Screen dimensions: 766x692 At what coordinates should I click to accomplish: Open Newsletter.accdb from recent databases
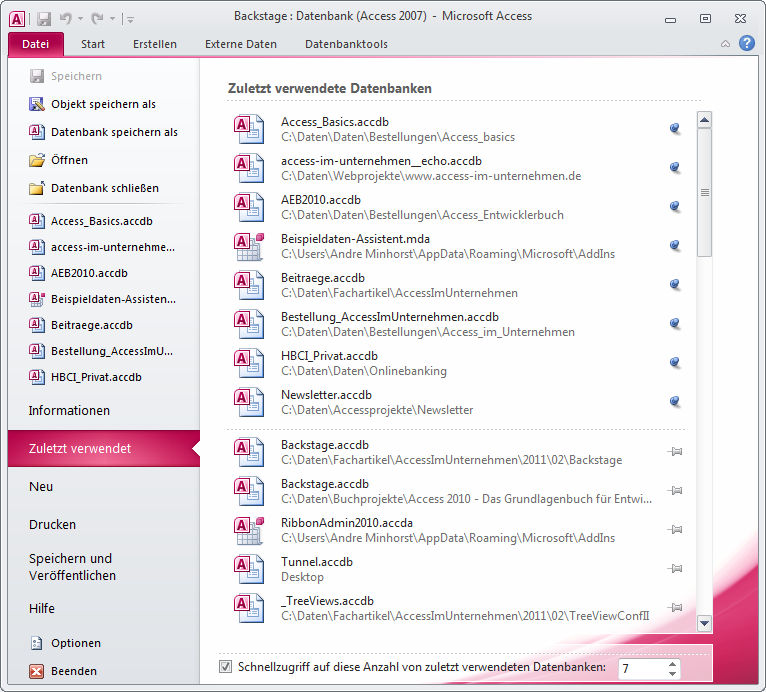coord(326,395)
